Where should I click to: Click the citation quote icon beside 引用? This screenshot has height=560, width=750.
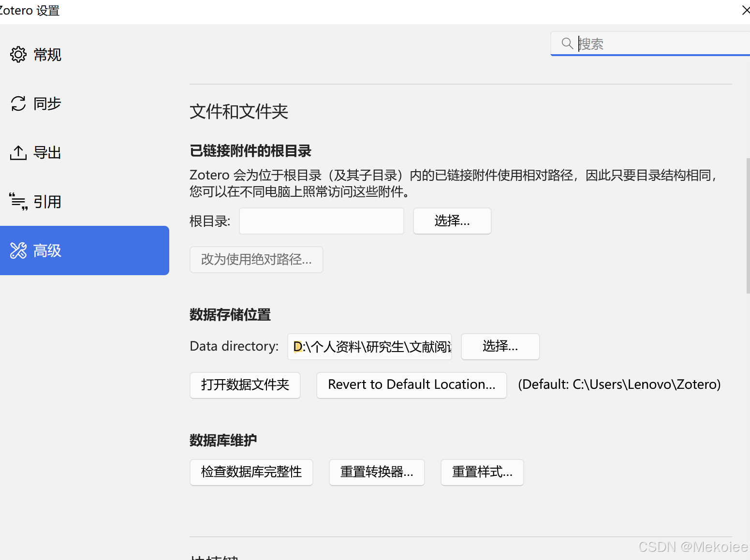click(18, 201)
